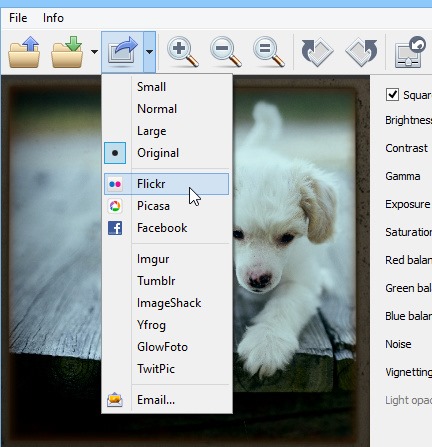The image size is (432, 447).
Task: Click the Noise label
Action: point(398,344)
